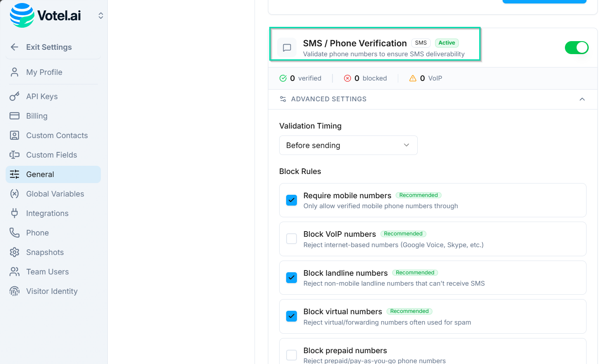The height and width of the screenshot is (364, 603).
Task: Open Global Variables in sidebar
Action: pos(55,194)
